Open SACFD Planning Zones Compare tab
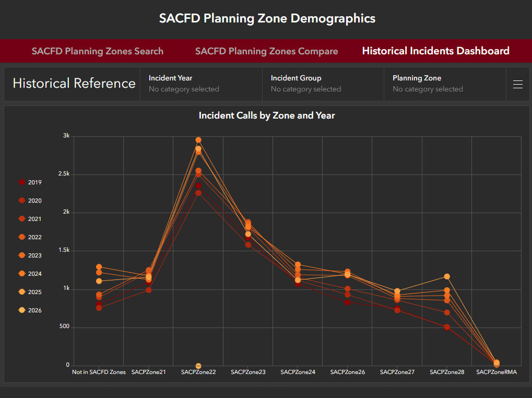 [266, 51]
